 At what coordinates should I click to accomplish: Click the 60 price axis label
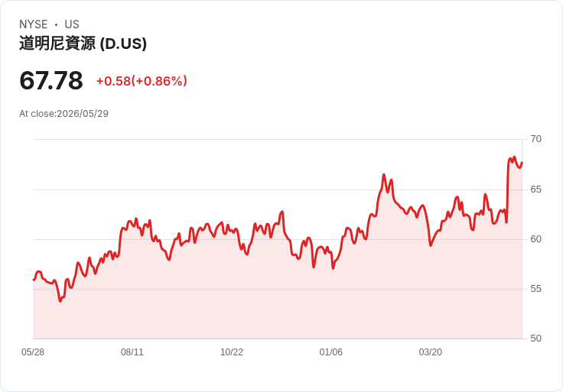535,239
